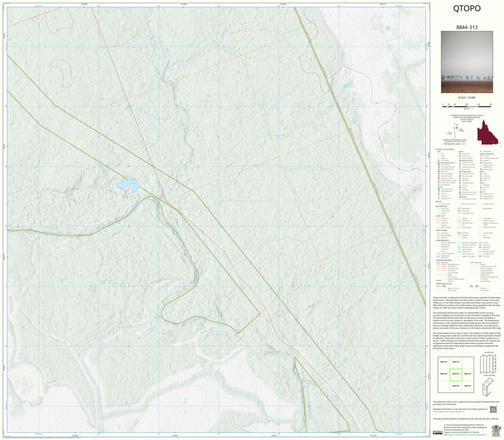The height and width of the screenshot is (440, 504).
Task: Select the sheet number 8844-313 heading
Action: 467,28
